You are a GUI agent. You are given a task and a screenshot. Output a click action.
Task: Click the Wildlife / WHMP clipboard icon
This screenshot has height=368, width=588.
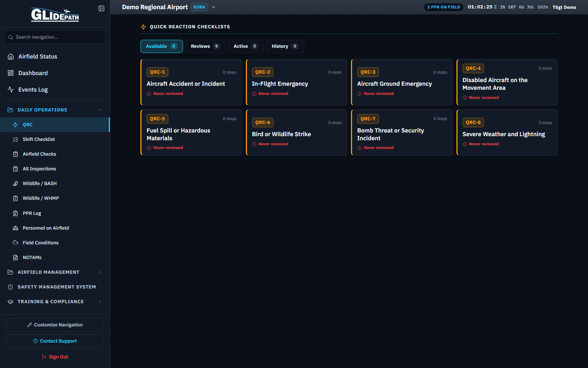pos(15,198)
